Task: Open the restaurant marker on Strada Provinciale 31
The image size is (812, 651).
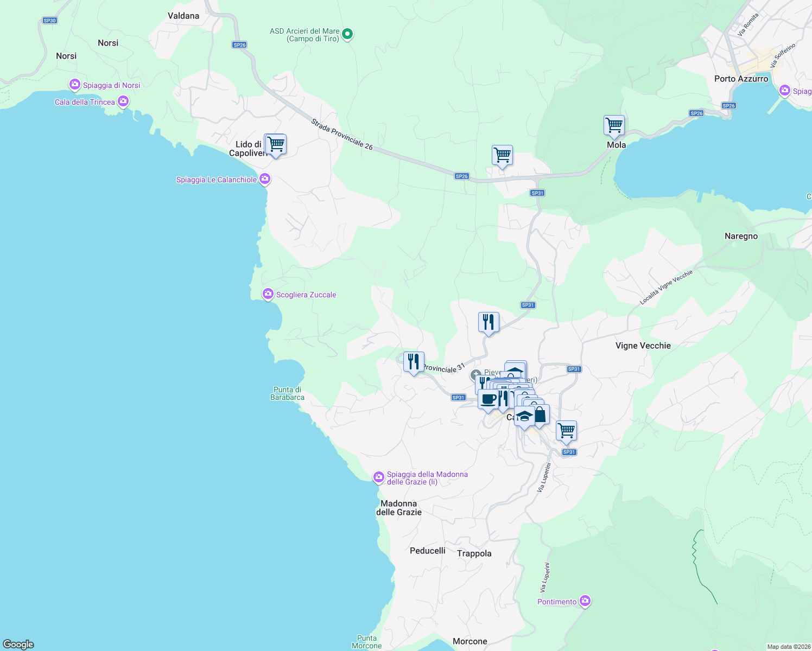Action: pyautogui.click(x=413, y=361)
